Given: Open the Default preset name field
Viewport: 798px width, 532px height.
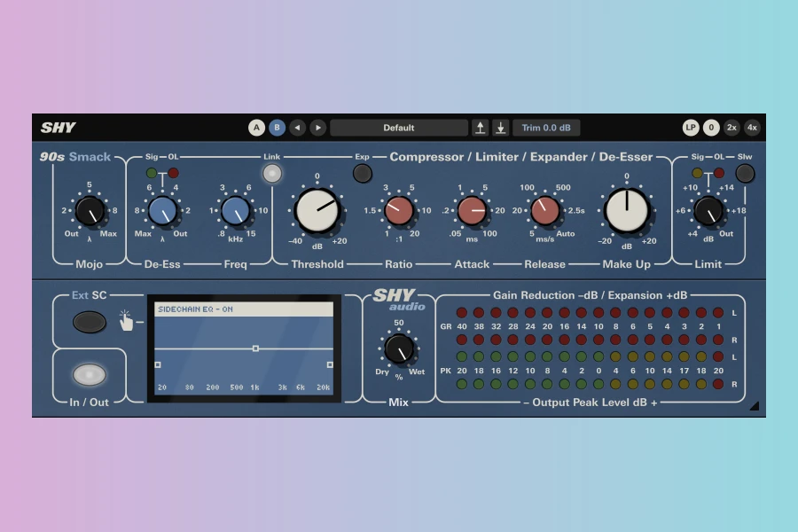Looking at the screenshot, I should pos(398,128).
